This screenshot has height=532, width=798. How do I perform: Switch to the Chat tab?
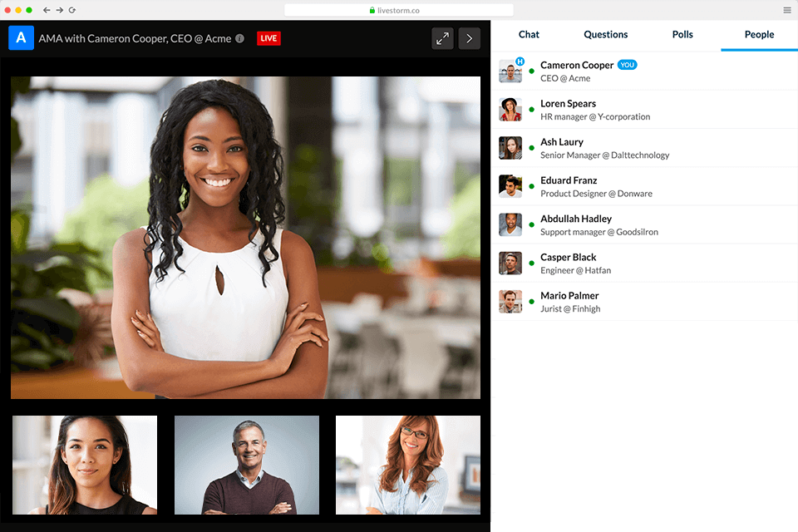tap(529, 35)
